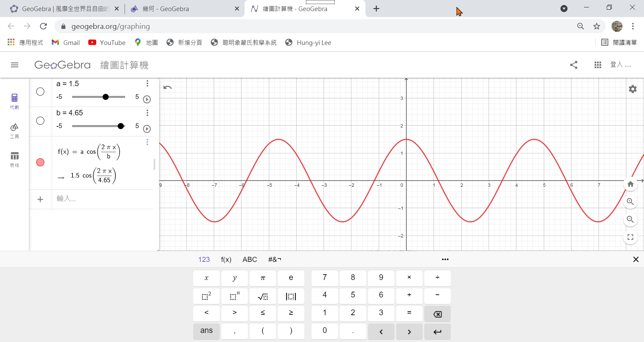
Task: Open the graphics settings gear
Action: tap(633, 89)
